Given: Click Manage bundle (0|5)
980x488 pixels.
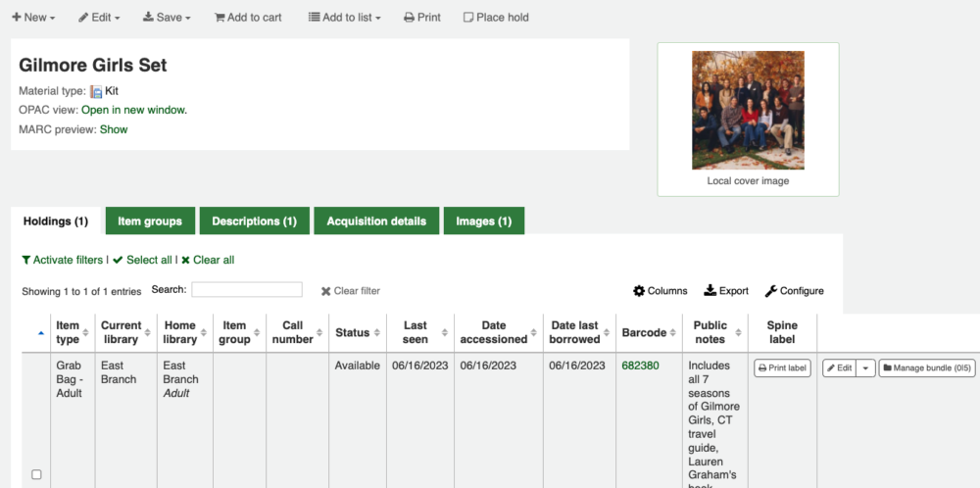Looking at the screenshot, I should coord(927,368).
